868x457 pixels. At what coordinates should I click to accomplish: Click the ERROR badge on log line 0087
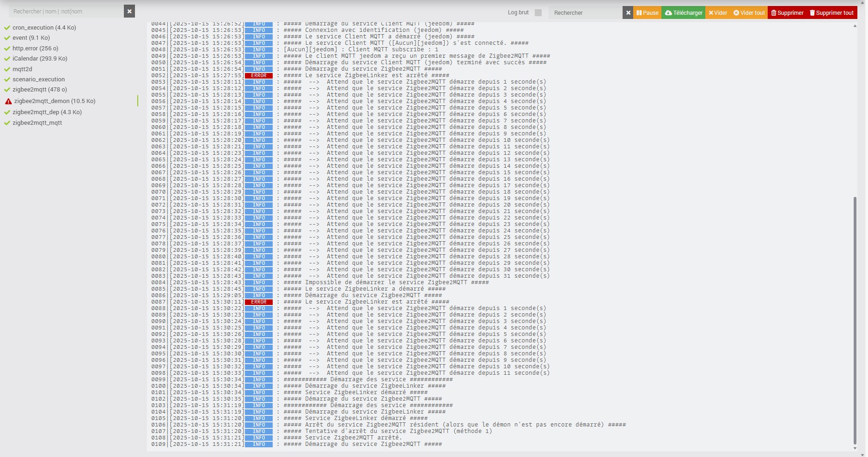click(259, 302)
